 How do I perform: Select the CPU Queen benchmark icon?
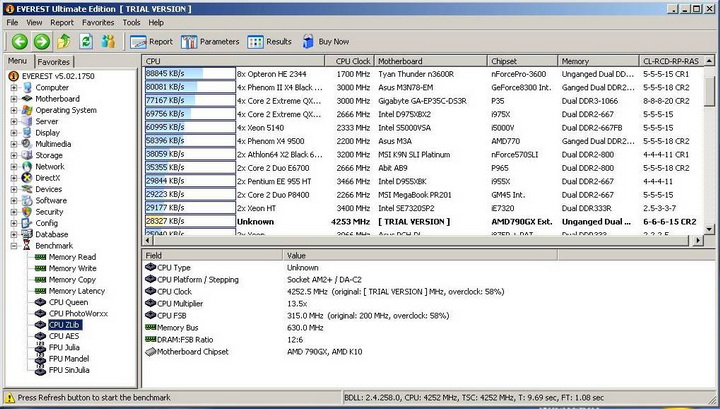(40, 302)
